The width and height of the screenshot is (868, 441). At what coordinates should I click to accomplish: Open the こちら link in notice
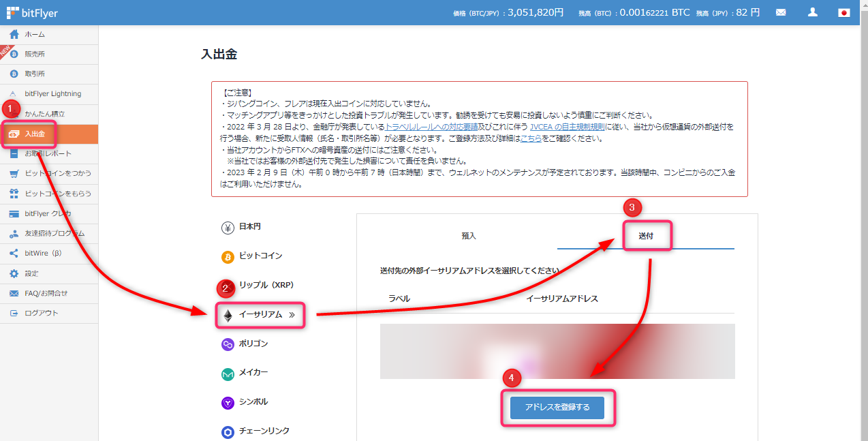(x=531, y=138)
